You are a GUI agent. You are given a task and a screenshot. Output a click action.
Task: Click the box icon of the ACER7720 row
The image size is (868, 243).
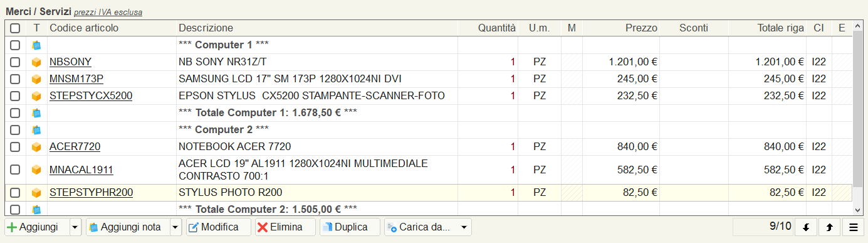[x=36, y=147]
